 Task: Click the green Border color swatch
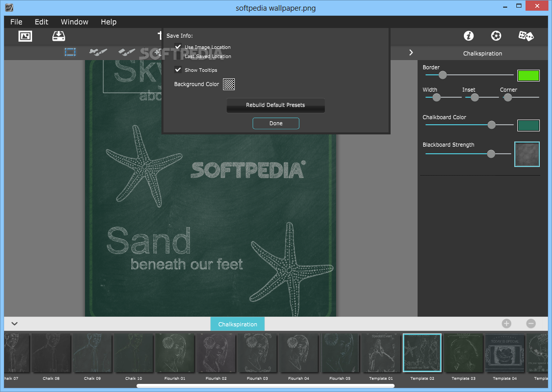529,76
